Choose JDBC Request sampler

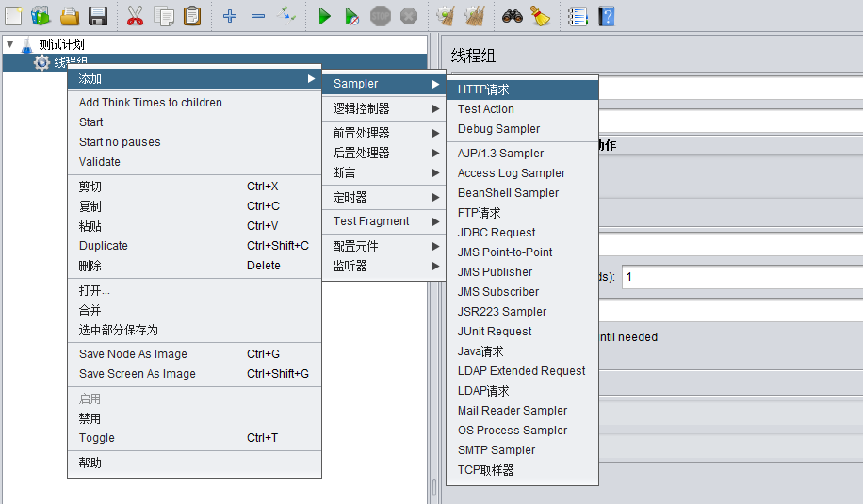(522, 232)
